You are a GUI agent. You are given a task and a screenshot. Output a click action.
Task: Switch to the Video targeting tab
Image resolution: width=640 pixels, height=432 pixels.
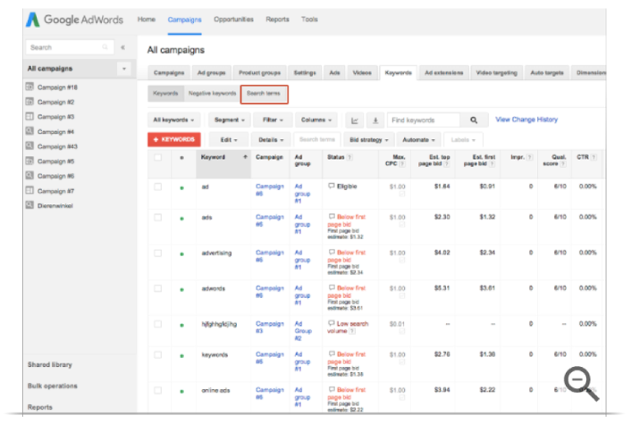point(496,73)
